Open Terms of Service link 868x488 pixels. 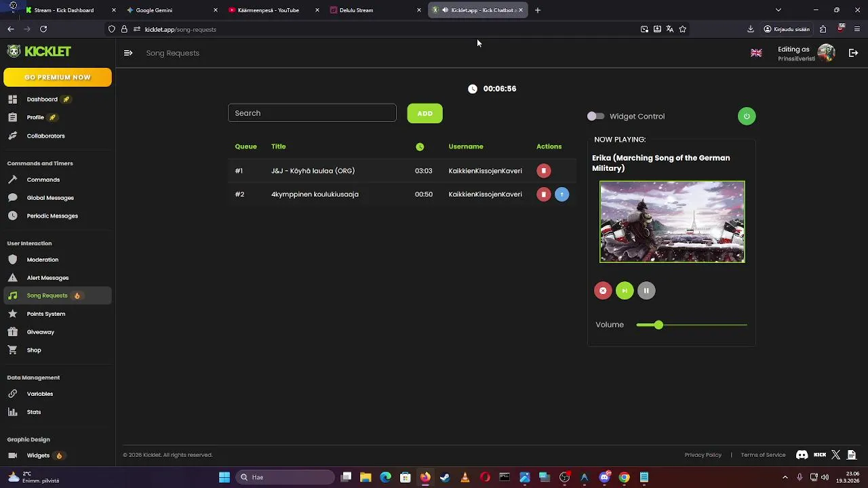(763, 455)
